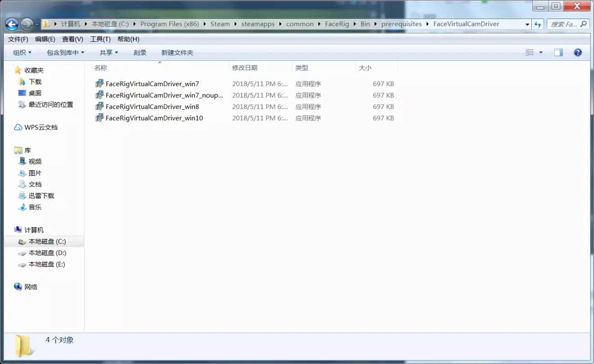Select the FaceRigVirtualCamDriver_win10 file icon
Viewport: 594px width, 364px height.
pos(99,118)
